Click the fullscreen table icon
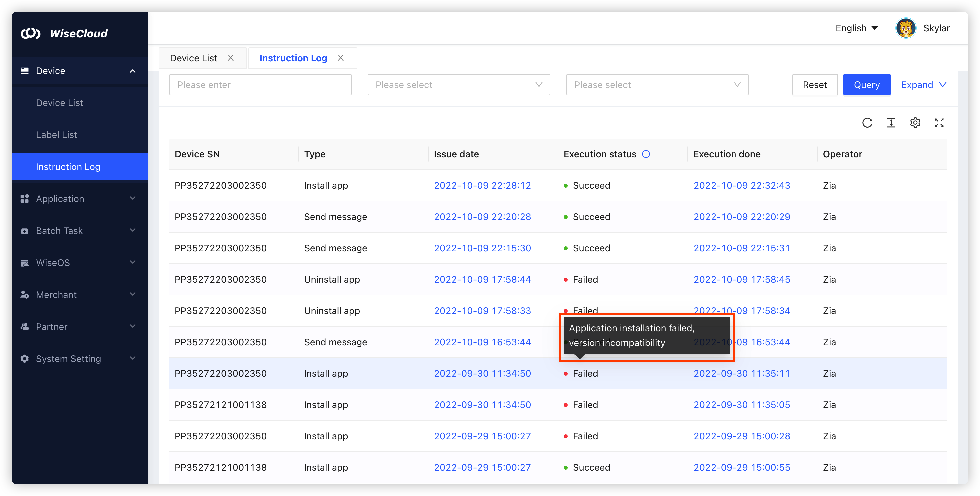Image resolution: width=980 pixels, height=496 pixels. [x=939, y=123]
